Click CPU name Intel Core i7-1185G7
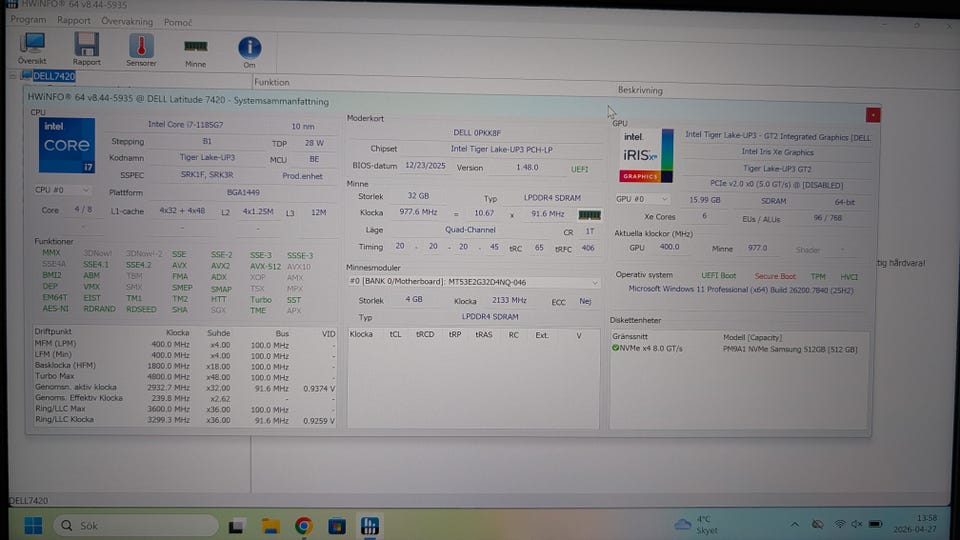Screen dimensions: 960x540 (186, 124)
